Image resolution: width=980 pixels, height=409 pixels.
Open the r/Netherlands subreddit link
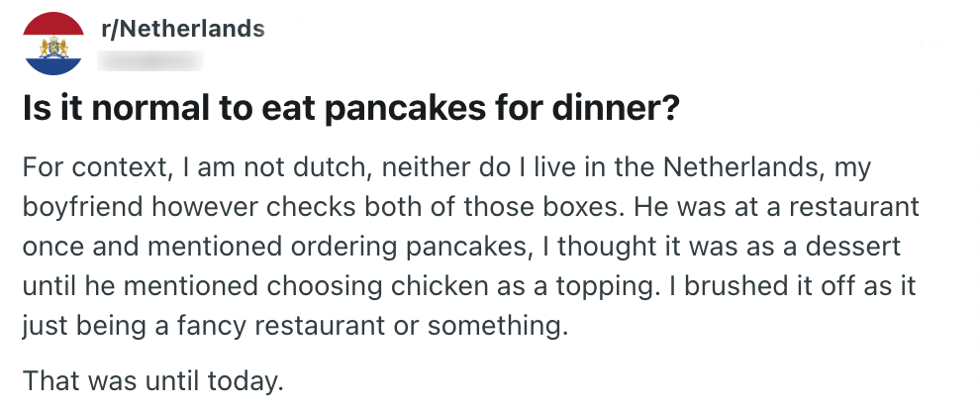point(183,29)
